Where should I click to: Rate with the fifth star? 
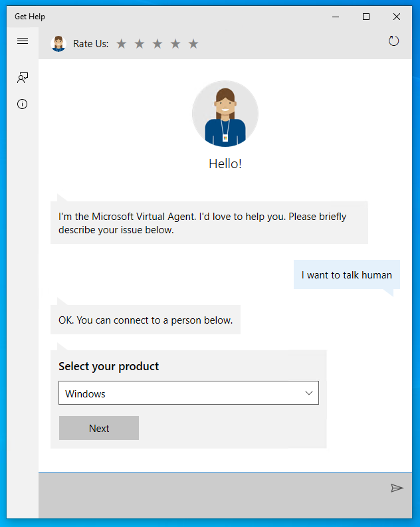[193, 44]
